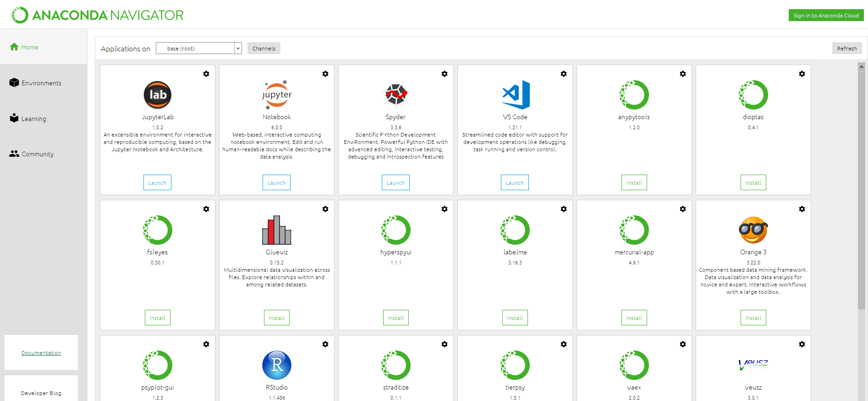868x401 pixels.
Task: Launch Jupyter Notebook
Action: [277, 182]
